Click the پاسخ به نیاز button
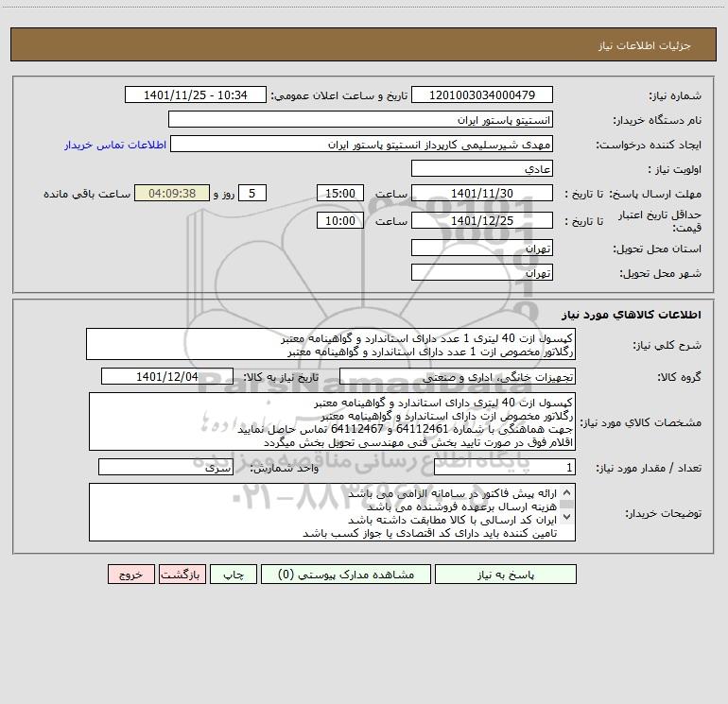728x704 pixels. point(506,575)
